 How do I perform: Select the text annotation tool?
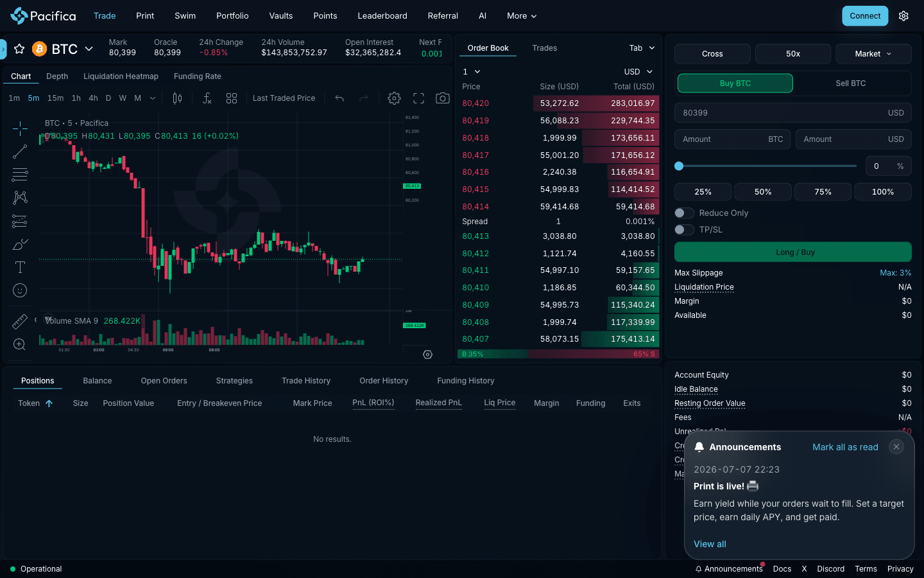20,267
